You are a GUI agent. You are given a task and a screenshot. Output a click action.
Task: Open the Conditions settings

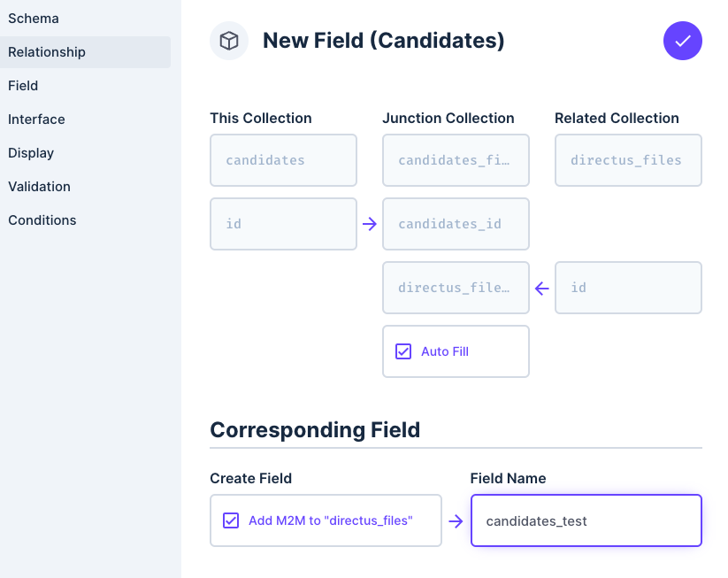[x=42, y=220]
